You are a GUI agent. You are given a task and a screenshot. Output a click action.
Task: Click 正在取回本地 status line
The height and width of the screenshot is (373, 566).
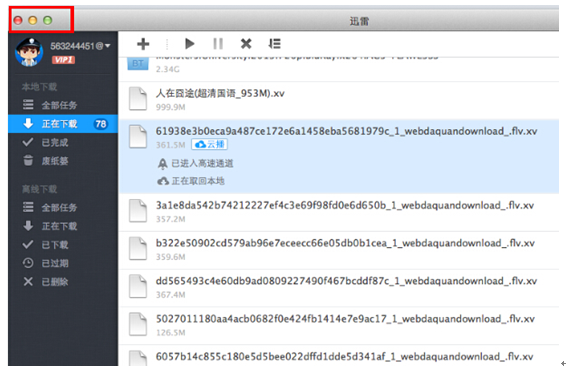[198, 181]
